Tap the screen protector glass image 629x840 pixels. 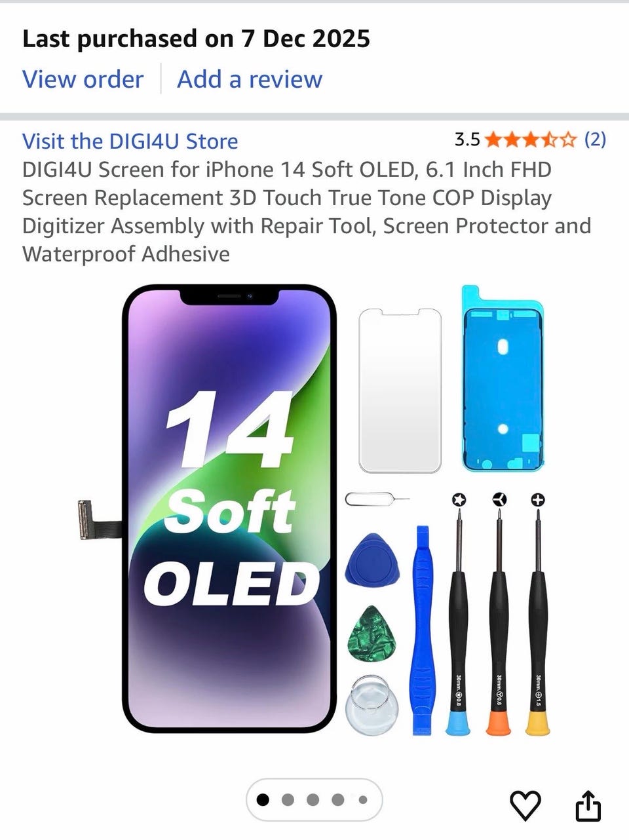click(400, 391)
